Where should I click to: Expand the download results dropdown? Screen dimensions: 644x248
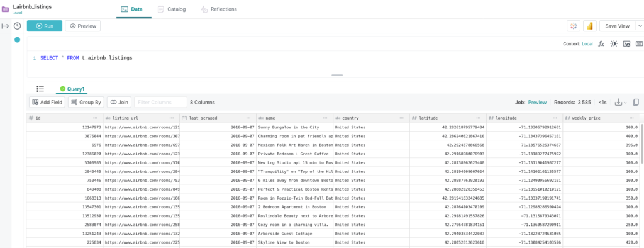pyautogui.click(x=620, y=103)
